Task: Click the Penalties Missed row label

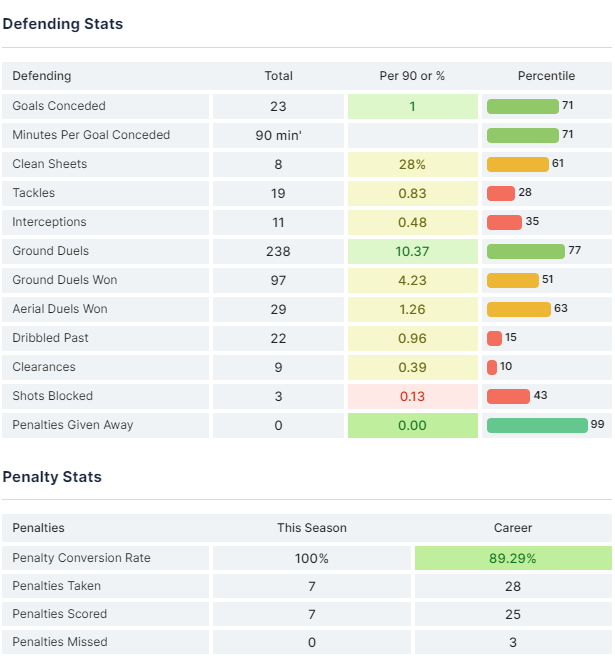Action: click(x=60, y=642)
